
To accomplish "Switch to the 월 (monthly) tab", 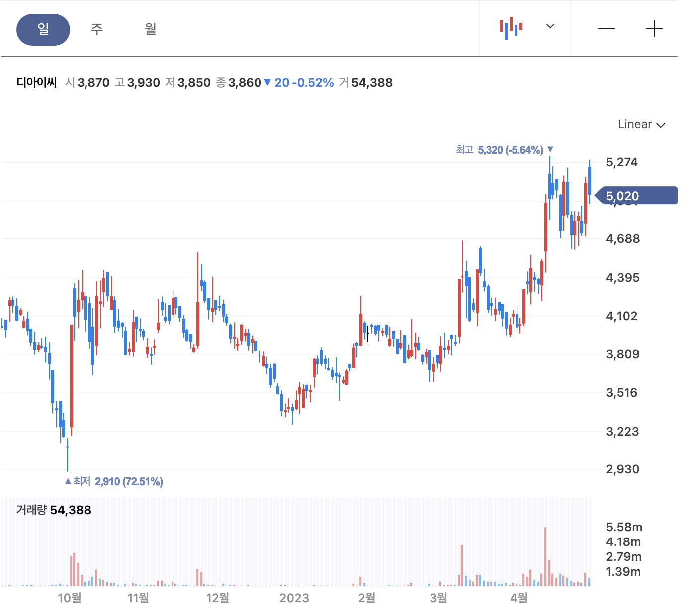I will click(151, 29).
